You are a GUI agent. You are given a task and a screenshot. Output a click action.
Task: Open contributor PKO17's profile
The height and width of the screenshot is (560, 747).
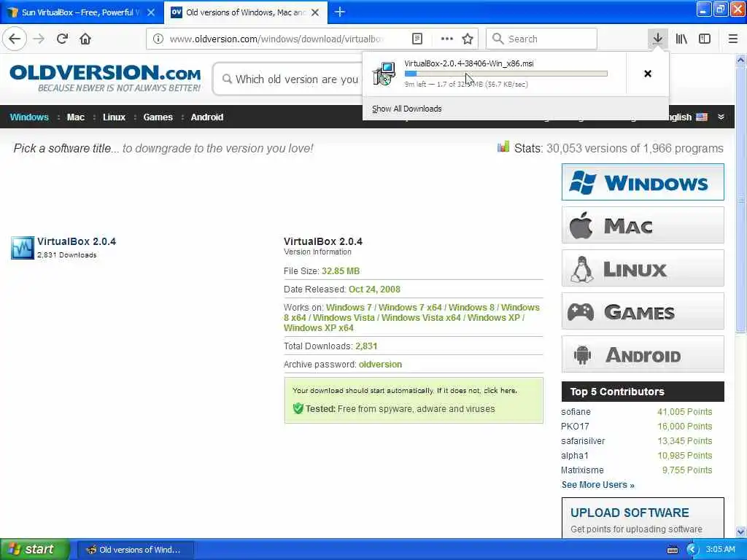tap(575, 426)
